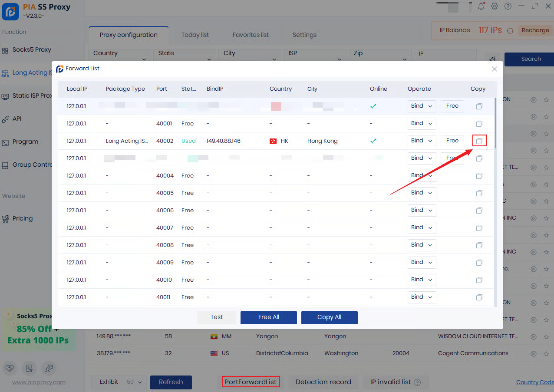Click the Test button

click(x=217, y=317)
